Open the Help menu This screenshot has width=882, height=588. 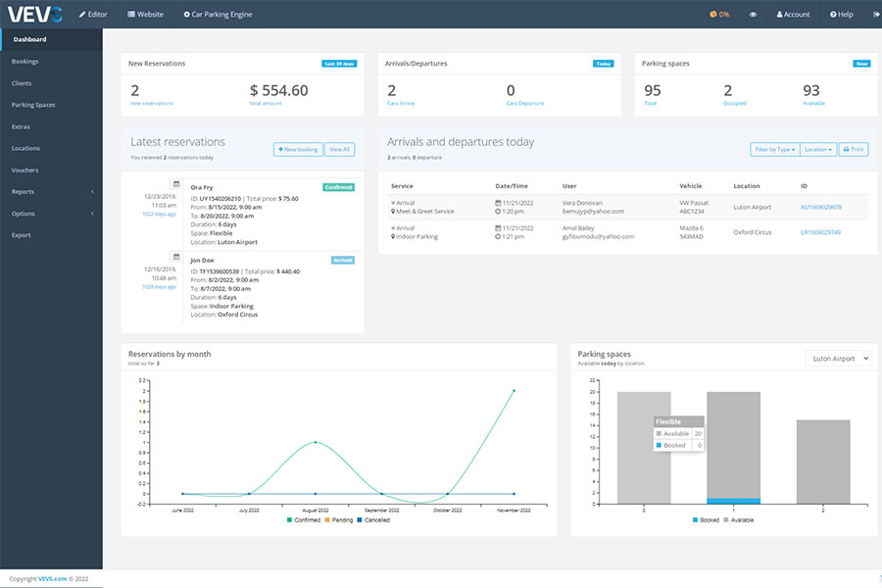coord(842,14)
